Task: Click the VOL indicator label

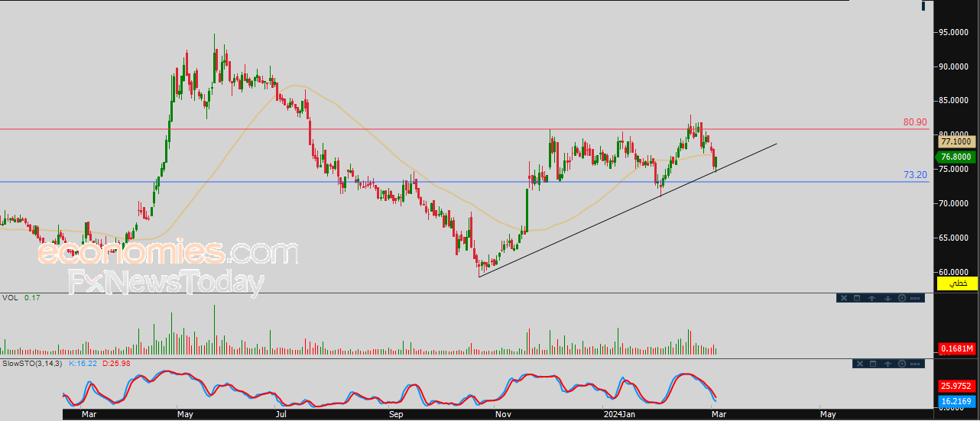Action: 10,297
